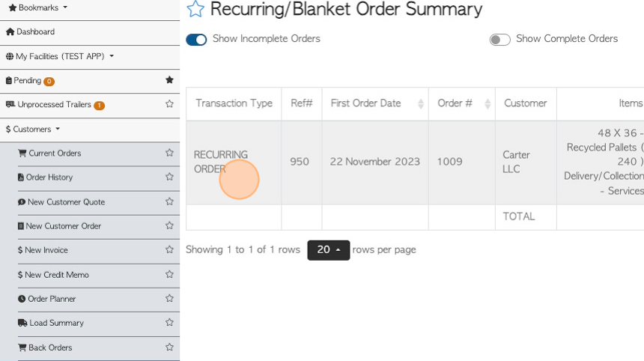Viewport: 644px width, 361px height.
Task: Open the Bookmarks dropdown menu
Action: pos(37,7)
